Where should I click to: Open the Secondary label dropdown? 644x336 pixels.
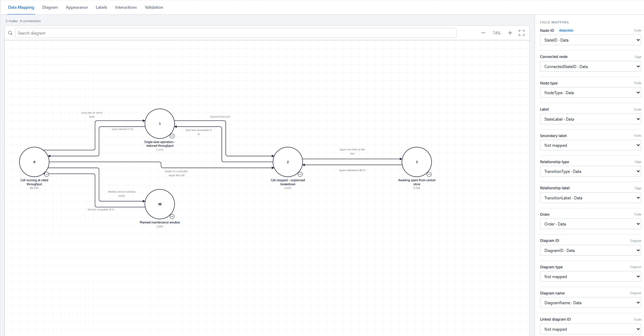(x=590, y=145)
